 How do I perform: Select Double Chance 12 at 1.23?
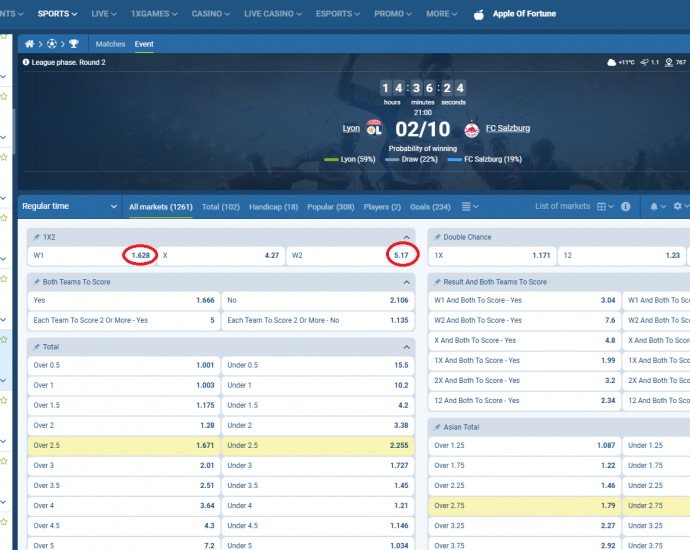(622, 256)
